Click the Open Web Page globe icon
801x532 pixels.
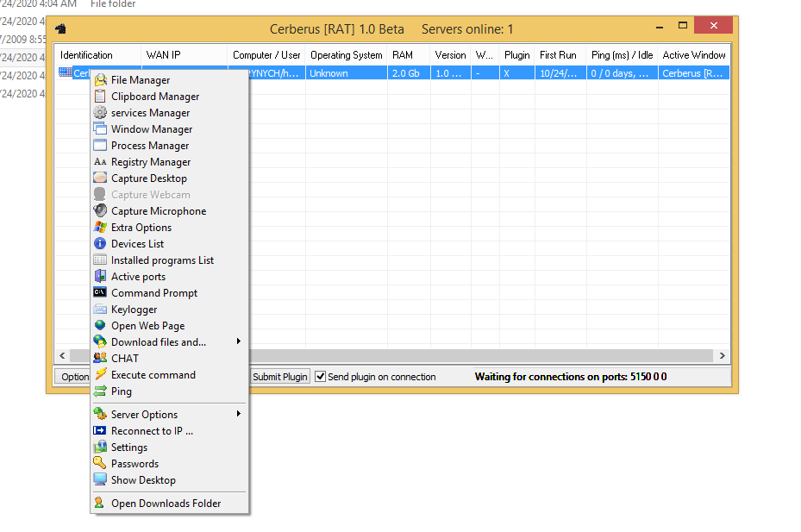point(100,326)
